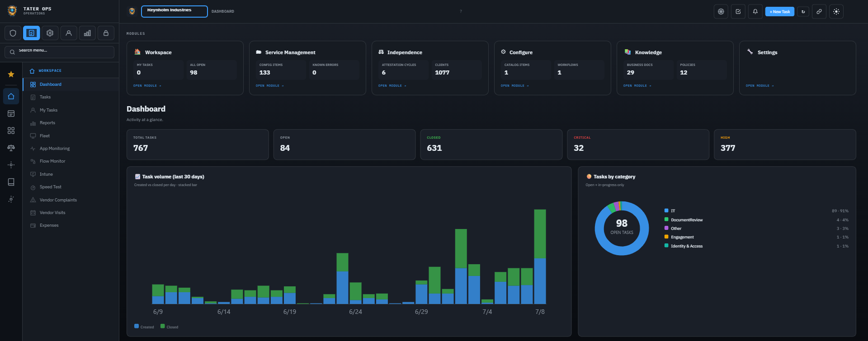Click the tallest bar at 7/8
This screenshot has height=341, width=868.
click(540, 257)
